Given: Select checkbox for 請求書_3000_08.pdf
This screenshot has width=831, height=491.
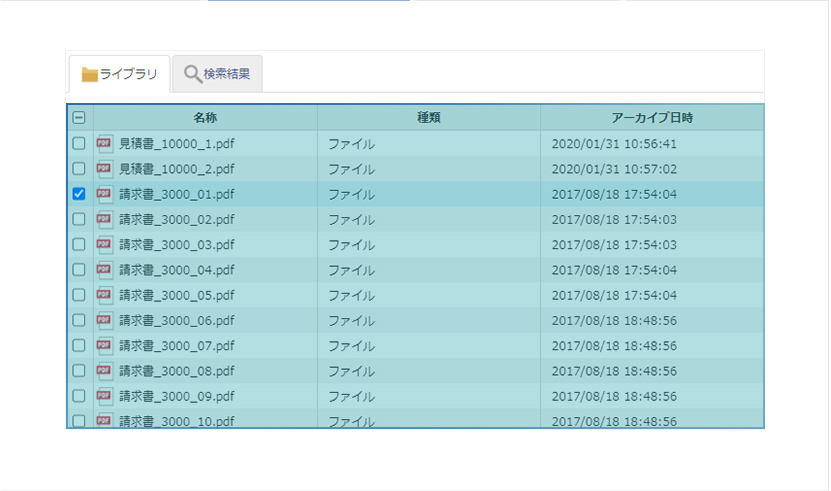Looking at the screenshot, I should [79, 371].
